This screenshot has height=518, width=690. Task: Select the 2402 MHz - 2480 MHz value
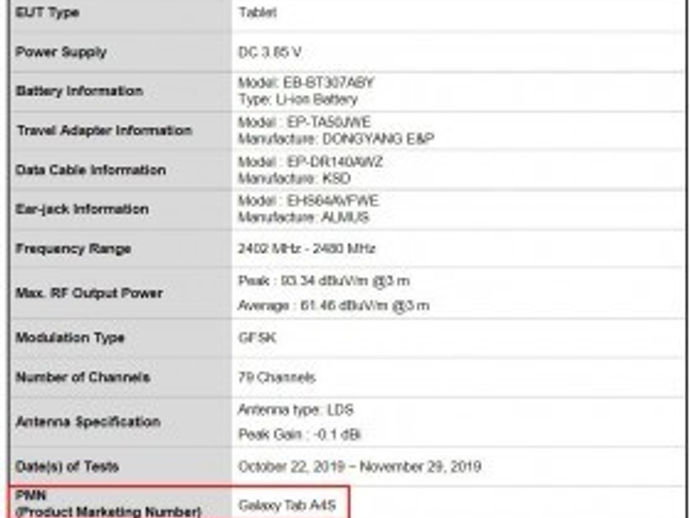point(307,248)
